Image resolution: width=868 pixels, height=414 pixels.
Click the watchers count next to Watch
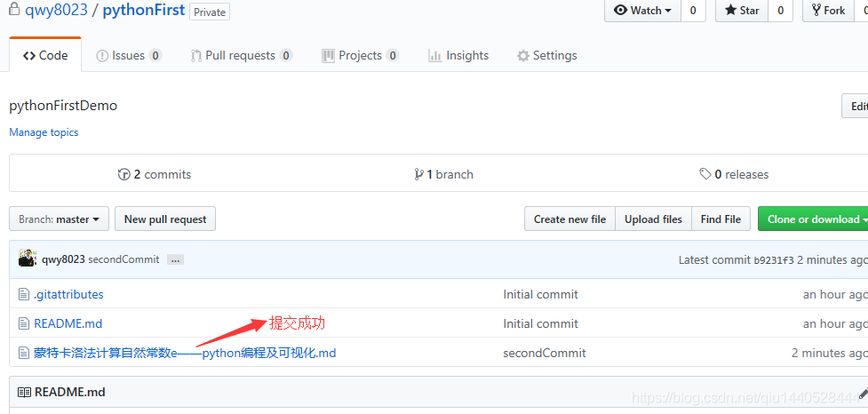[x=693, y=11]
